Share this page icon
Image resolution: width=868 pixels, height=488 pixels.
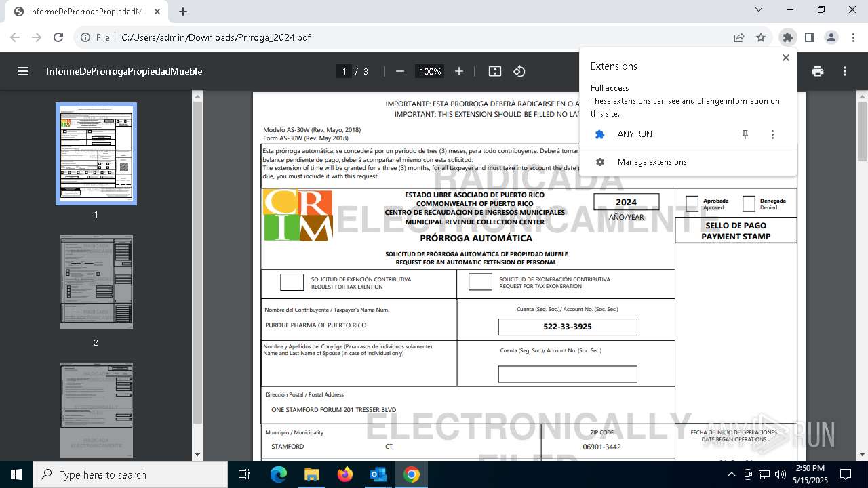point(739,37)
